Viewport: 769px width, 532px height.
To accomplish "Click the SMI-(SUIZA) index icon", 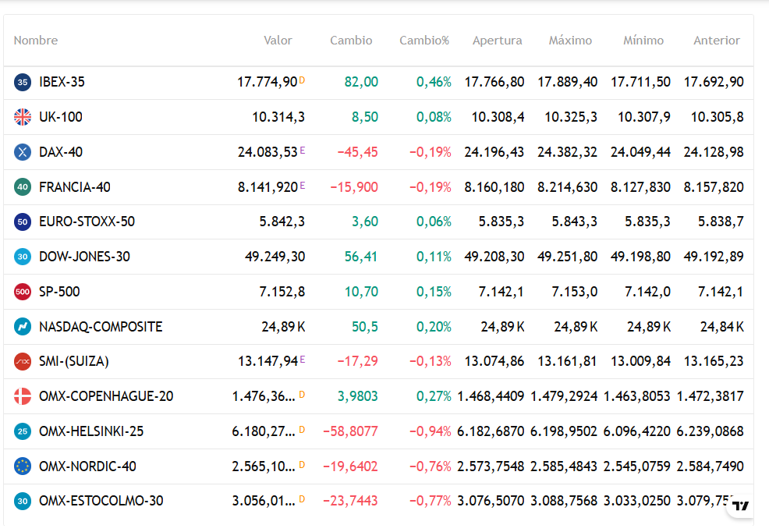I will pos(23,362).
